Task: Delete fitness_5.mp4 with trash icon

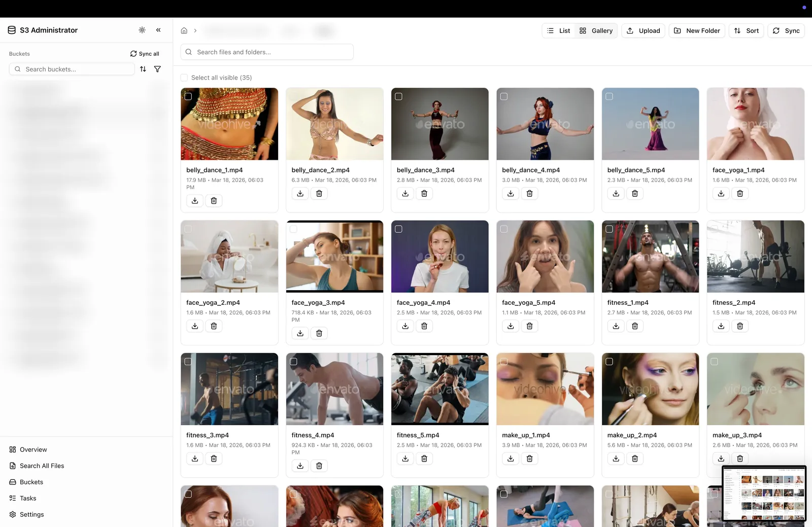Action: click(424, 459)
